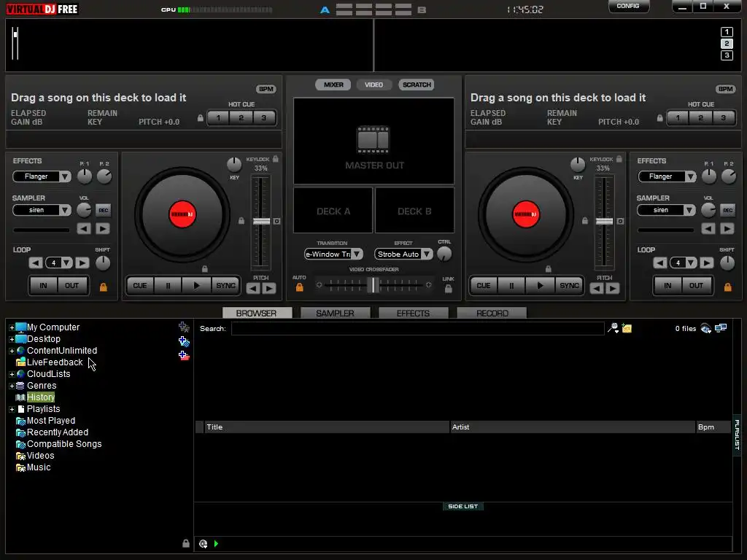The width and height of the screenshot is (747, 560).
Task: Open the Flanger effect dropdown on right deck
Action: coord(690,176)
